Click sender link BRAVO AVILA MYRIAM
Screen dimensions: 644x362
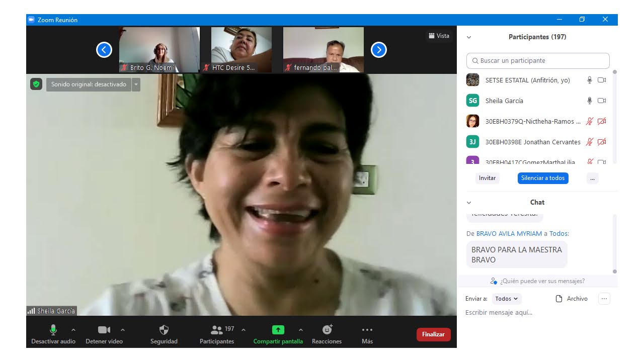pyautogui.click(x=509, y=234)
